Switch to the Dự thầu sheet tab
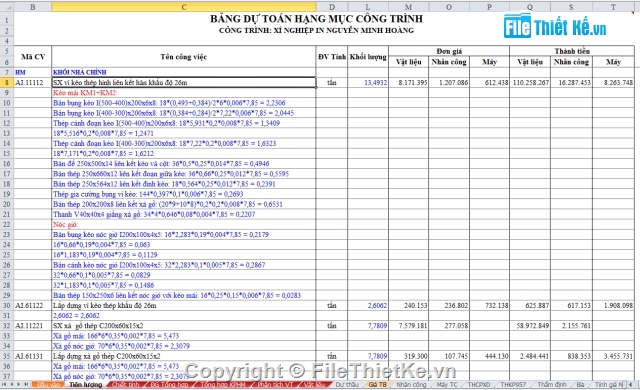The image size is (640, 390). 347,384
